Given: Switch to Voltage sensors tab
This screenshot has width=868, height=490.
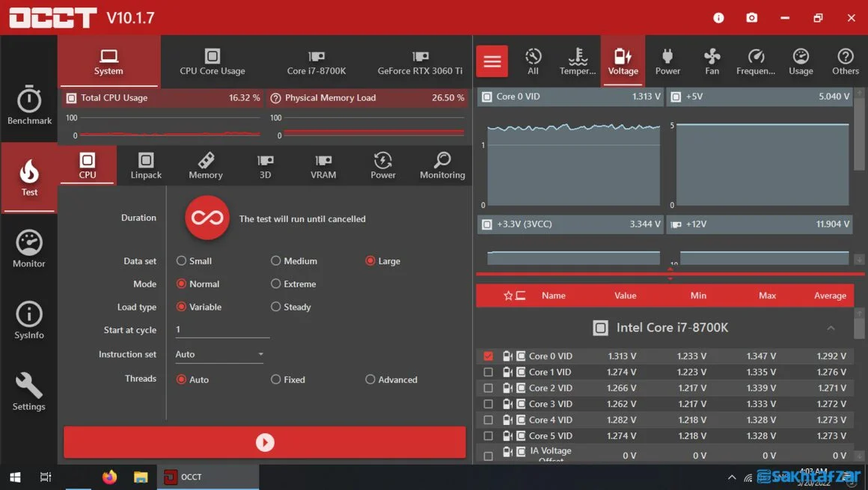Looking at the screenshot, I should coord(623,61).
